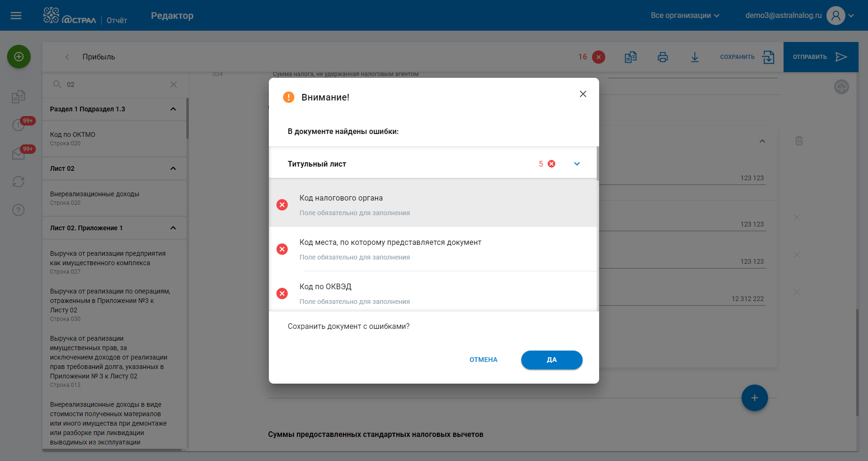
Task: Click the Редактор header title
Action: coord(172,16)
